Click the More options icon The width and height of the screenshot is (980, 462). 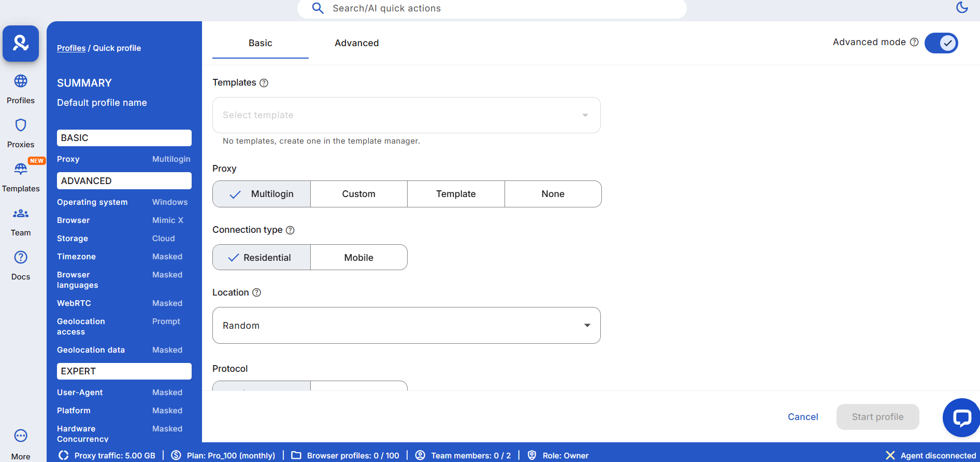point(21,436)
